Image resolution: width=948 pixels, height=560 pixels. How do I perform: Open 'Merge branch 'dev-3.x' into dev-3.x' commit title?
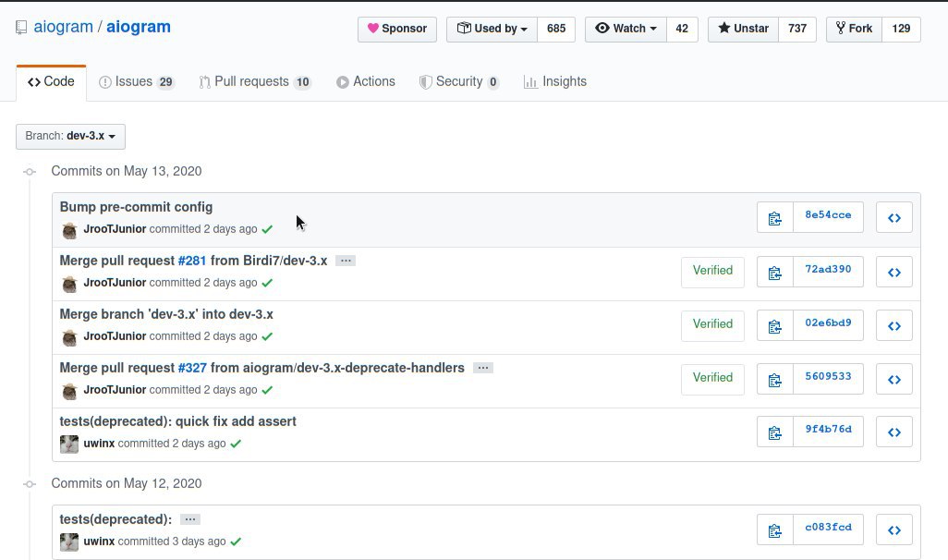pyautogui.click(x=166, y=314)
